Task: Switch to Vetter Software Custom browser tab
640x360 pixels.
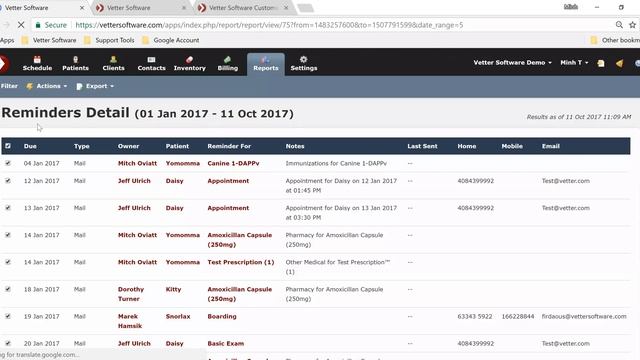Action: (x=243, y=8)
